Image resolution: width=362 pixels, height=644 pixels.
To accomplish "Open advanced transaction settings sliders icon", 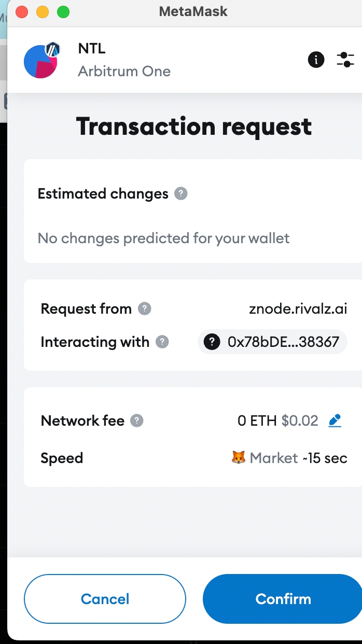I will [345, 60].
